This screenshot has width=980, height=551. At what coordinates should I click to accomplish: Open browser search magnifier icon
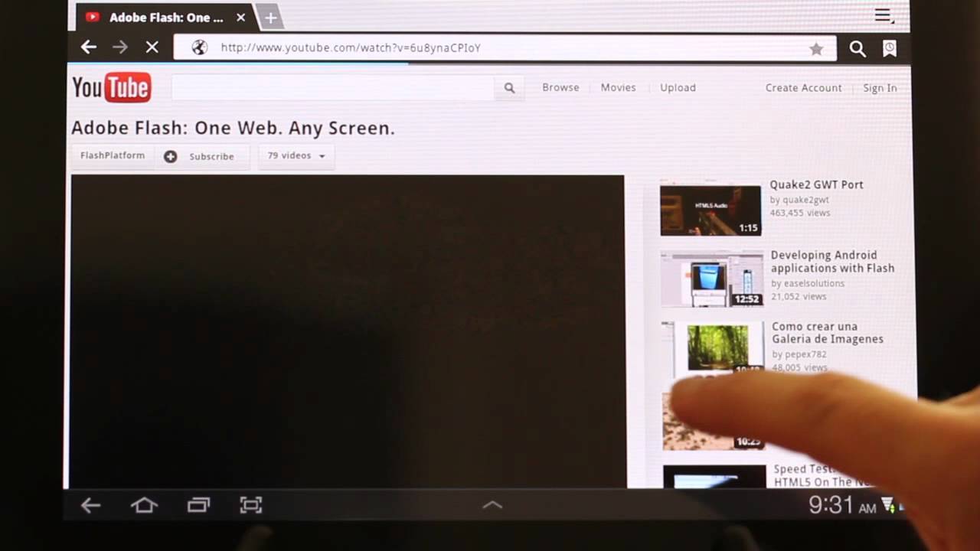point(857,49)
